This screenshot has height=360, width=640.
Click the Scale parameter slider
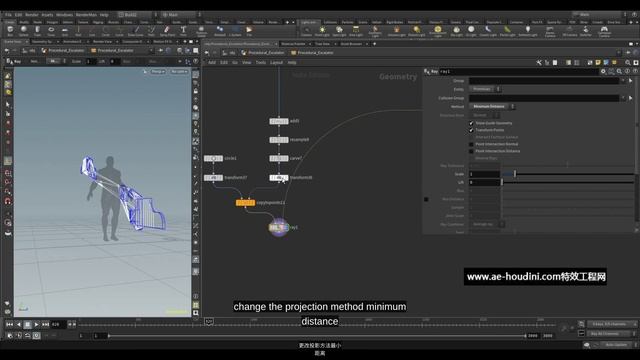click(x=568, y=174)
